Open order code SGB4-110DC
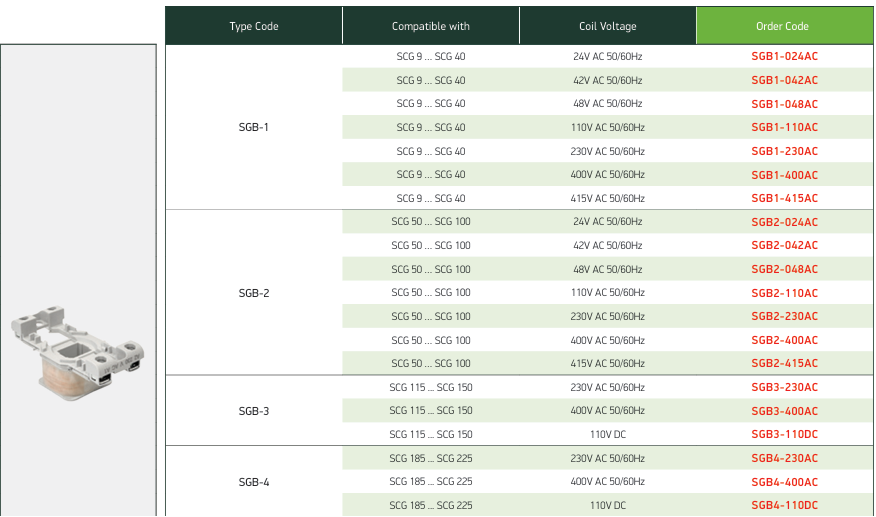The height and width of the screenshot is (517, 876). (784, 505)
